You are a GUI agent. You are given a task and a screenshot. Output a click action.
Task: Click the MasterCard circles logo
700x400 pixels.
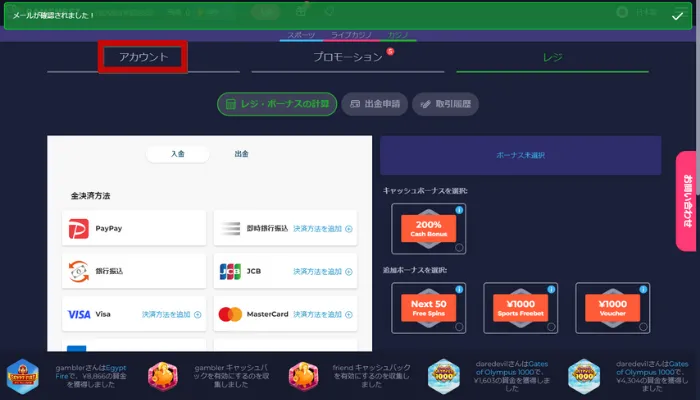pyautogui.click(x=230, y=314)
